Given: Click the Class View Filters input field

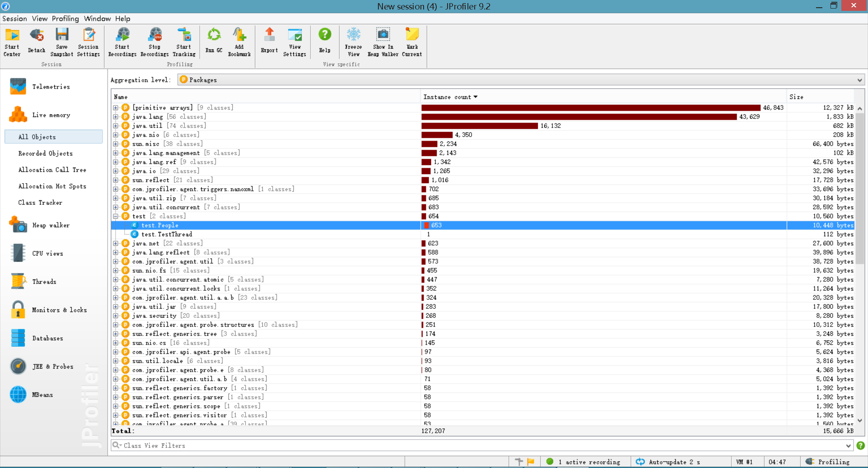Looking at the screenshot, I should click(x=479, y=445).
